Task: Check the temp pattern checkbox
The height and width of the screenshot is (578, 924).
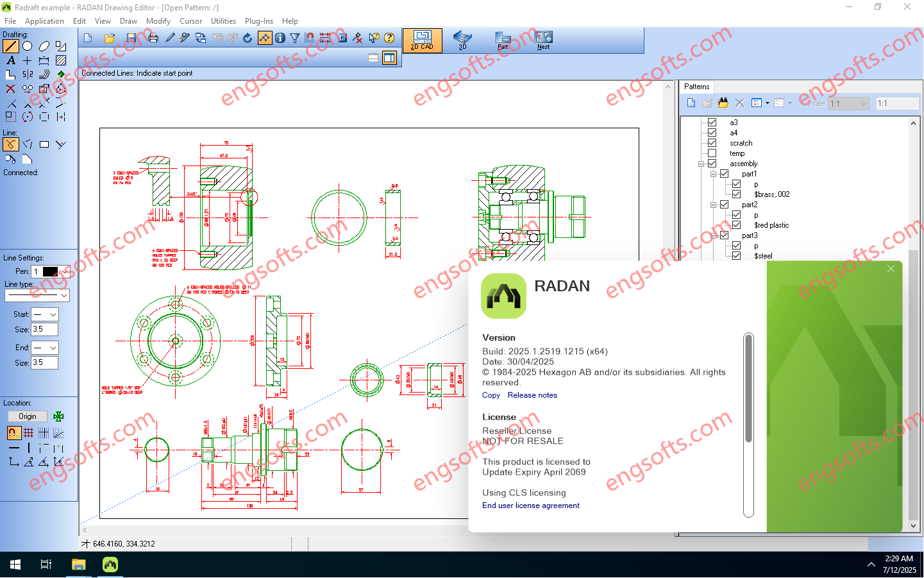Action: pos(712,153)
